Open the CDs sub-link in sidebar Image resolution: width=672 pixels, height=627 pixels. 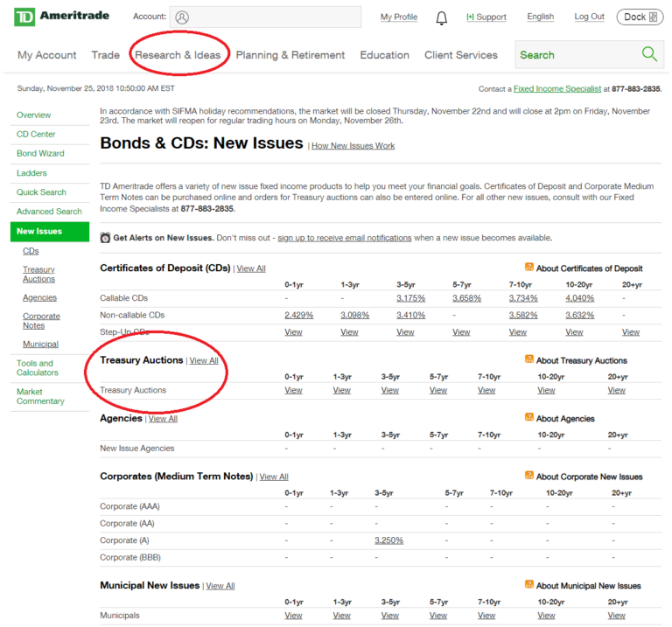pyautogui.click(x=31, y=251)
